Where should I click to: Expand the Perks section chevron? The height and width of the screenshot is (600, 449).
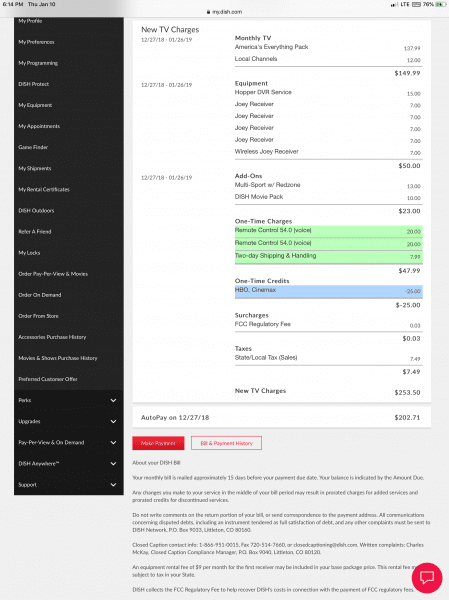(113, 400)
